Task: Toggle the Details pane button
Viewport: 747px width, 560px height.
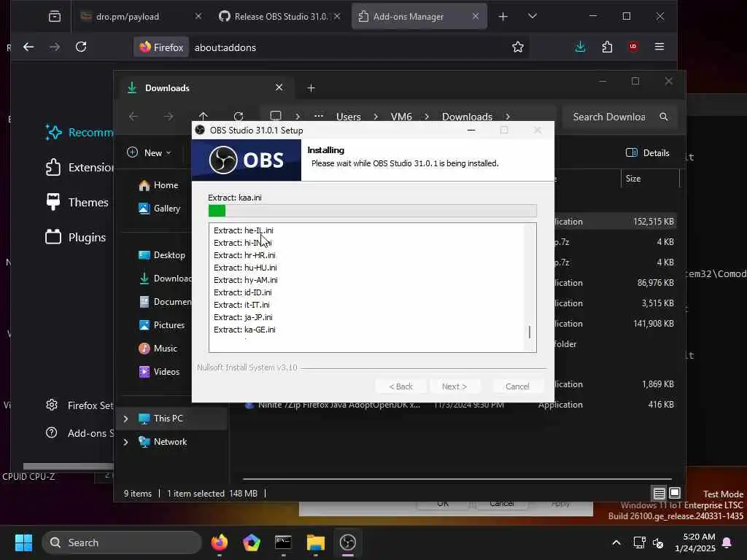Action: click(648, 153)
